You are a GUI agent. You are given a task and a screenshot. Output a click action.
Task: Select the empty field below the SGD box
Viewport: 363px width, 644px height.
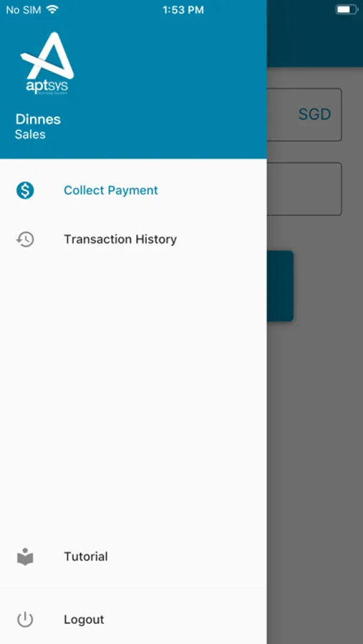304,189
